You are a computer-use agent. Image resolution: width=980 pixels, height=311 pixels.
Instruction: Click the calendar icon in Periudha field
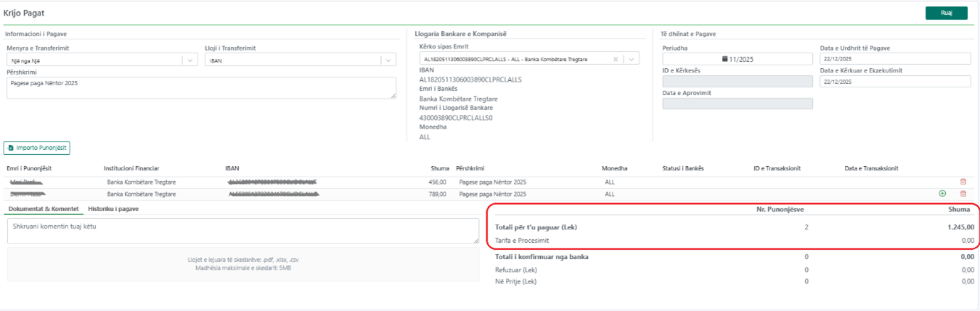point(725,59)
